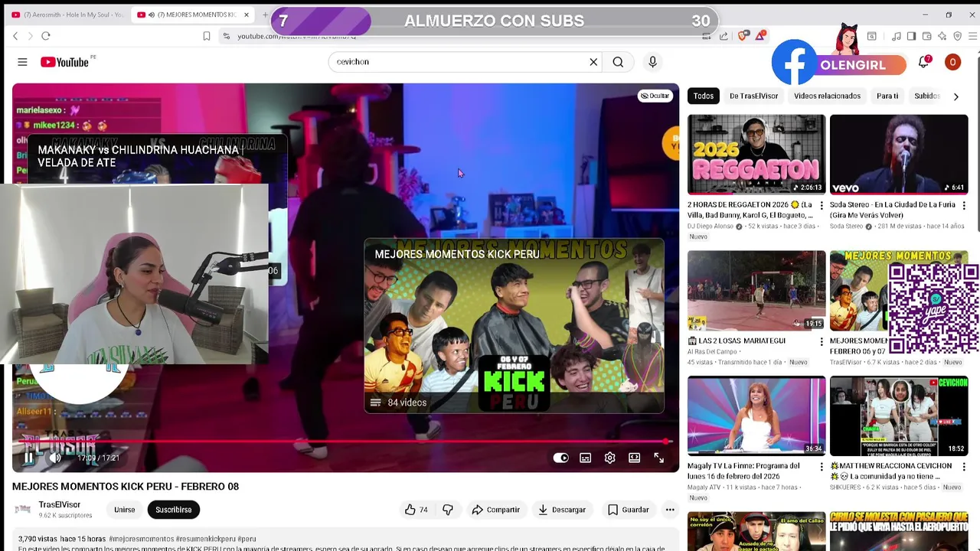Click the #mejoresmomentos hashtag
Screen dimensions: 980x551
click(142, 539)
